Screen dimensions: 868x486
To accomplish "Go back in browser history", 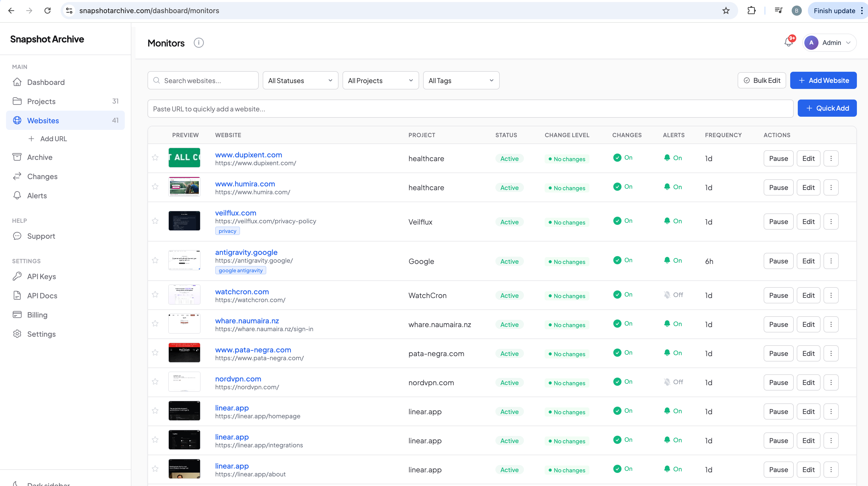I will pyautogui.click(x=11, y=10).
